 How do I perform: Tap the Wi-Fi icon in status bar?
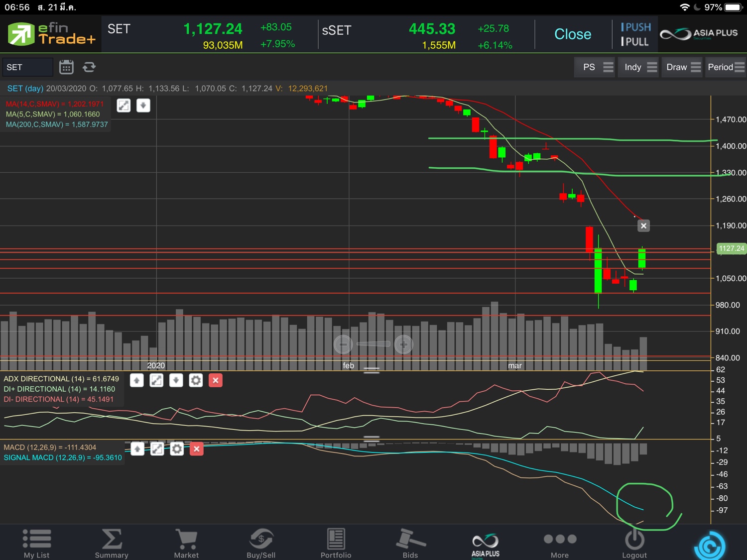tap(685, 7)
